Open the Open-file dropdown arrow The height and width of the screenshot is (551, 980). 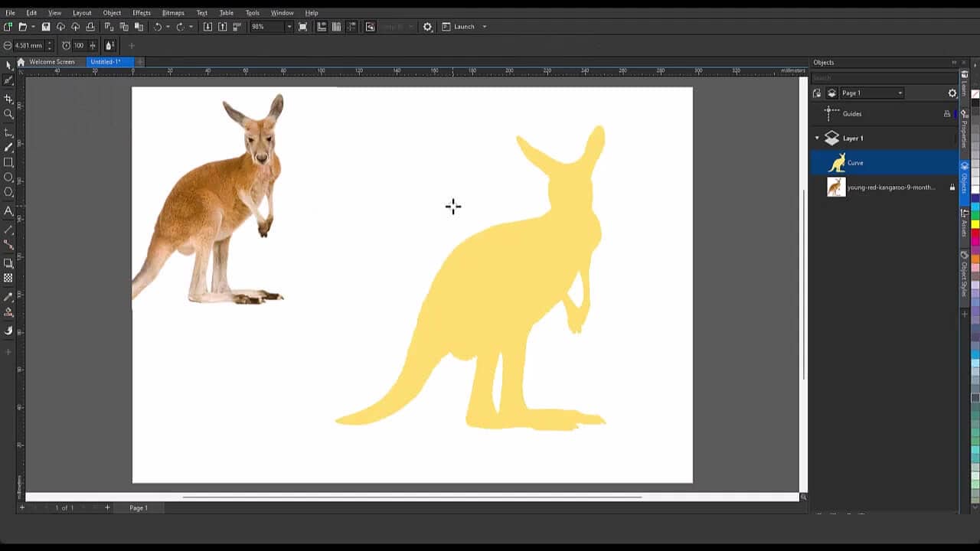tap(33, 27)
